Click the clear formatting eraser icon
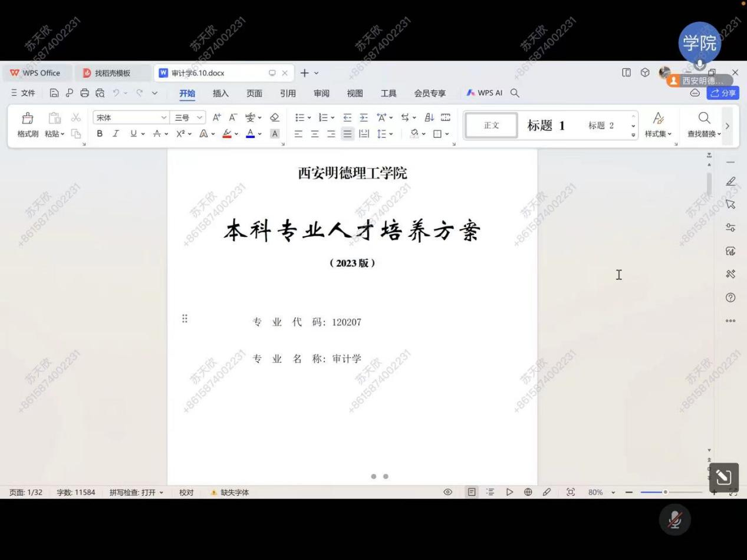Screen dimensions: 747x560 274,117
